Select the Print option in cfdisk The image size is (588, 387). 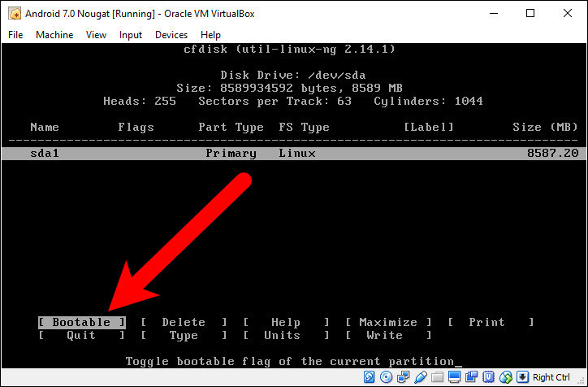[x=491, y=322]
